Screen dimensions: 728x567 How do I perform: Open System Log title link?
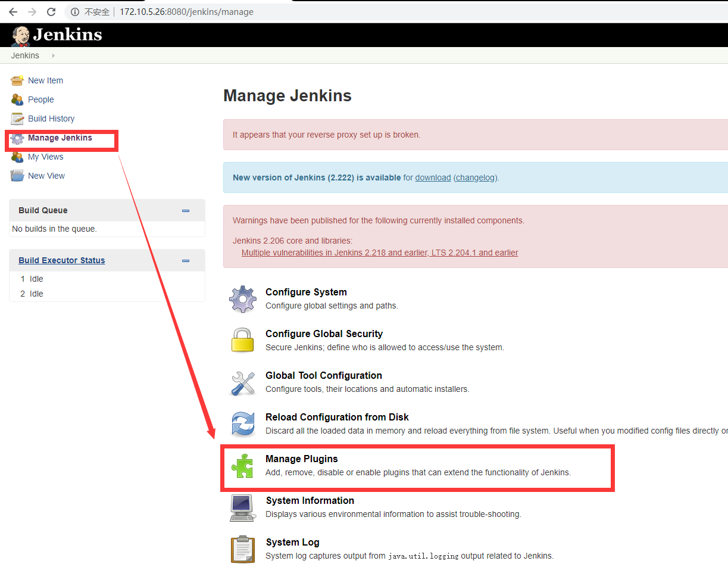tap(293, 542)
